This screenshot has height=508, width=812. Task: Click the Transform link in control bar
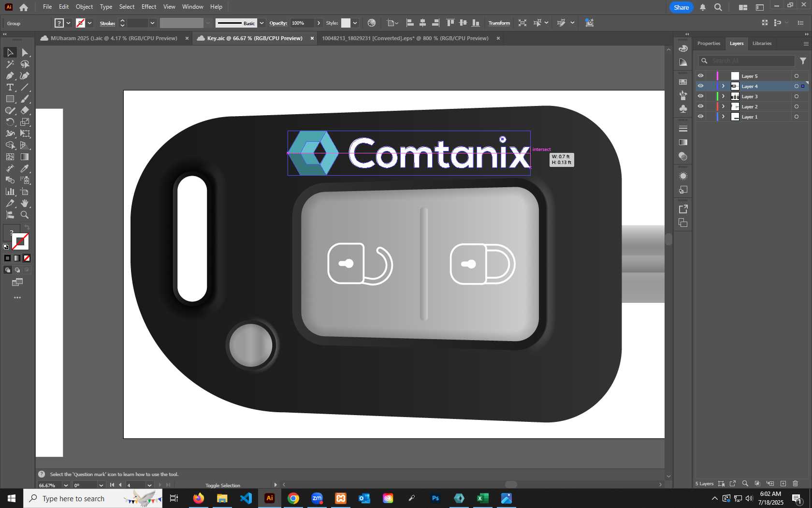[x=499, y=23]
